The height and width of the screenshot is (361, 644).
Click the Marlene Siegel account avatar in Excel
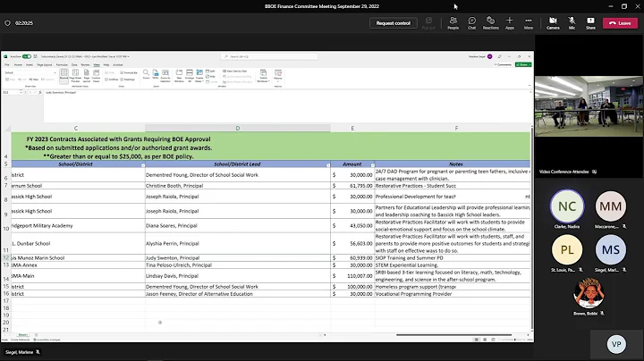click(x=489, y=56)
